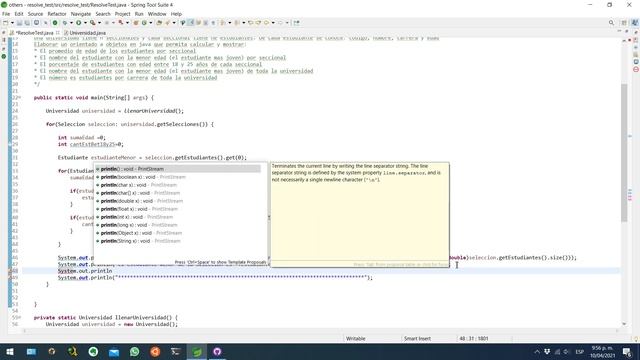Click the Open Type toolbar icon
This screenshot has width=640, height=360.
(159, 23)
